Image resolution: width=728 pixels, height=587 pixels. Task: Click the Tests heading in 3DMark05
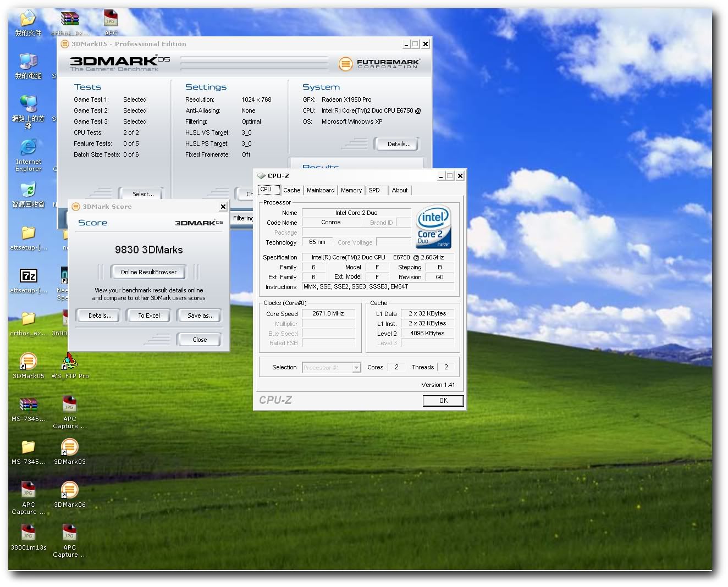point(87,87)
